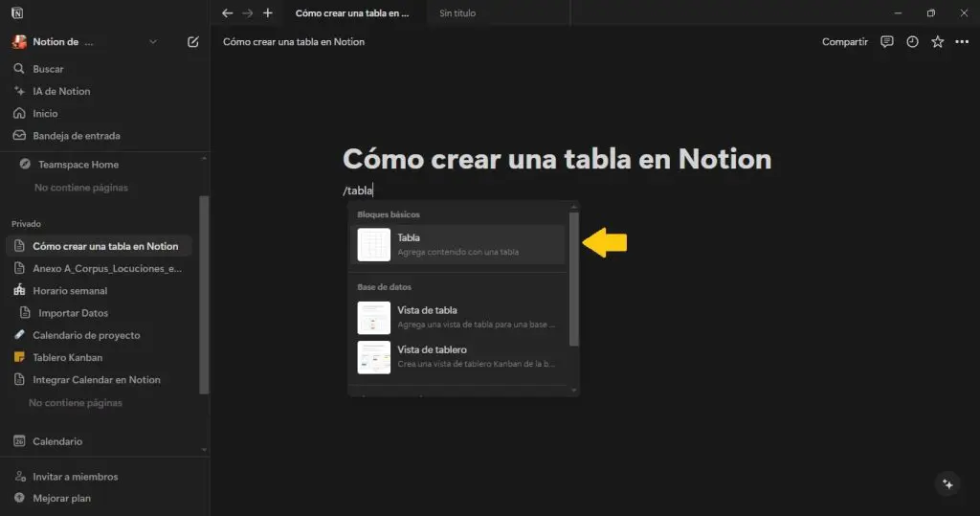Click the Calendario calendar icon
The width and height of the screenshot is (980, 516).
click(19, 441)
